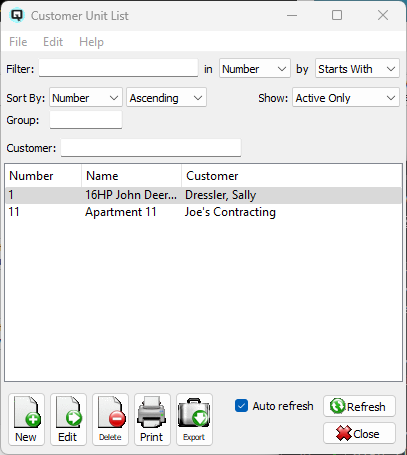Open the Sort By Number dropdown

86,98
